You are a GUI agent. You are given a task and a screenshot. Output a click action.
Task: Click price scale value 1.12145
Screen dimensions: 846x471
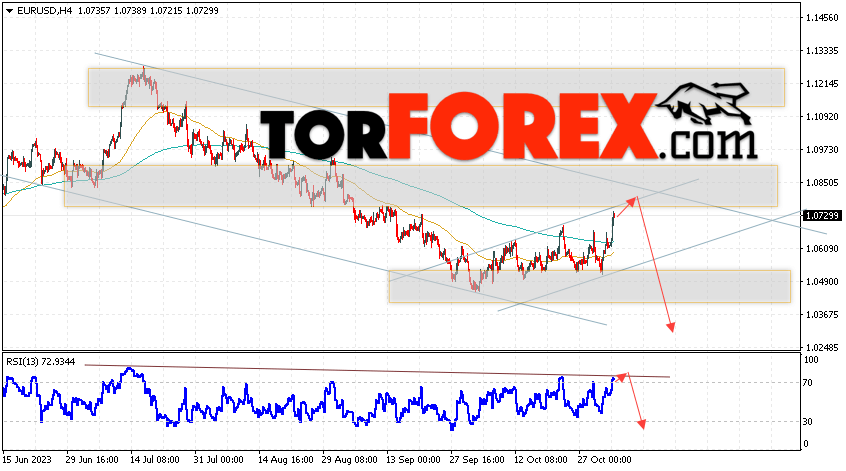coord(822,84)
